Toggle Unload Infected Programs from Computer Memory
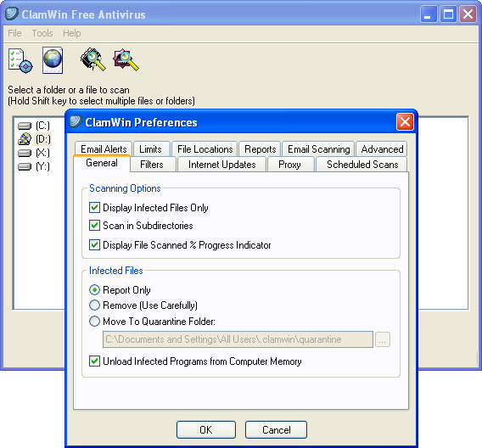The image size is (482, 448). coord(94,361)
